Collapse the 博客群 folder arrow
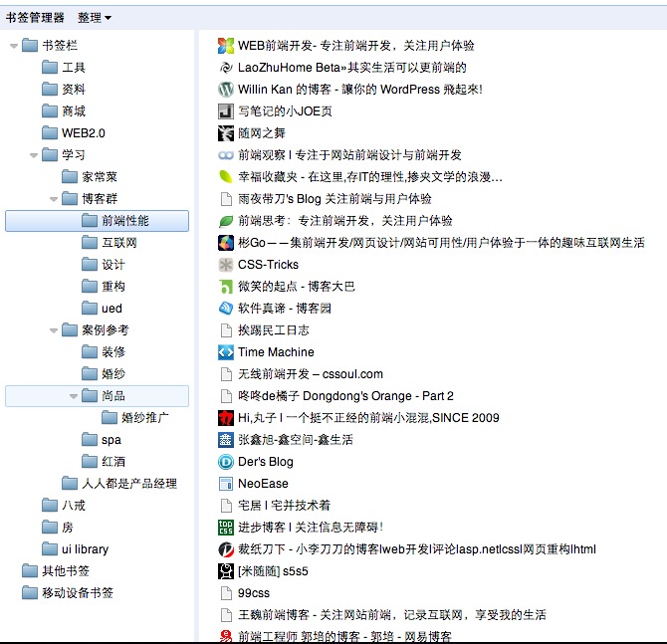 [54, 199]
